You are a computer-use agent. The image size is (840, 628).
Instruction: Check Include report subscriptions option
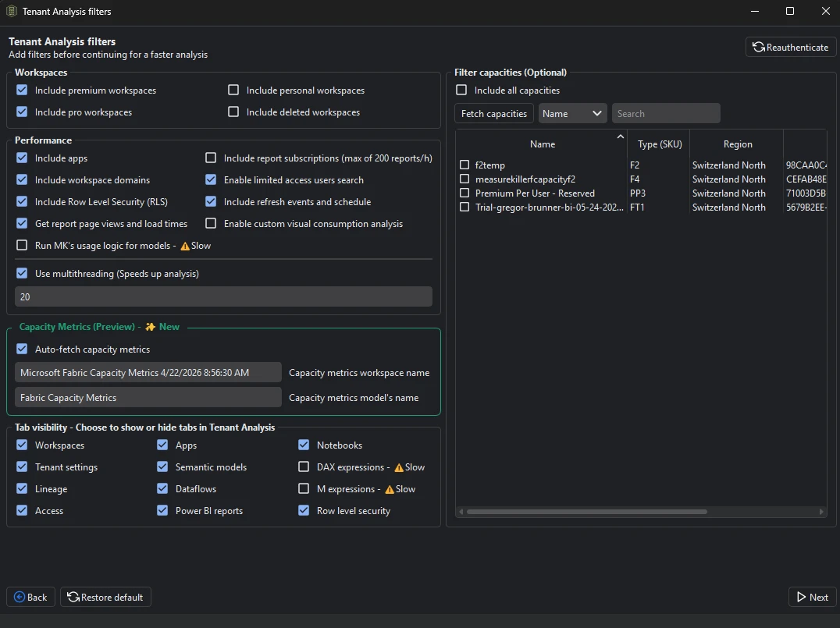(211, 158)
